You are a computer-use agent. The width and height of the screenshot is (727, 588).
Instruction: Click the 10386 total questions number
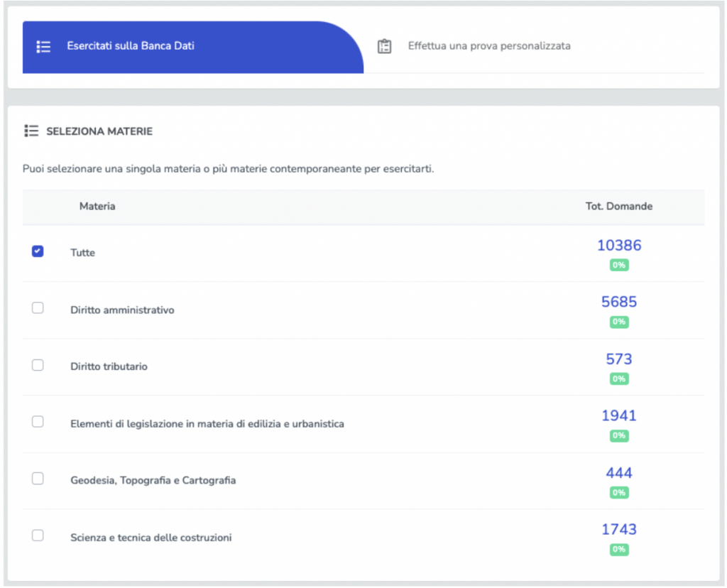(x=618, y=246)
